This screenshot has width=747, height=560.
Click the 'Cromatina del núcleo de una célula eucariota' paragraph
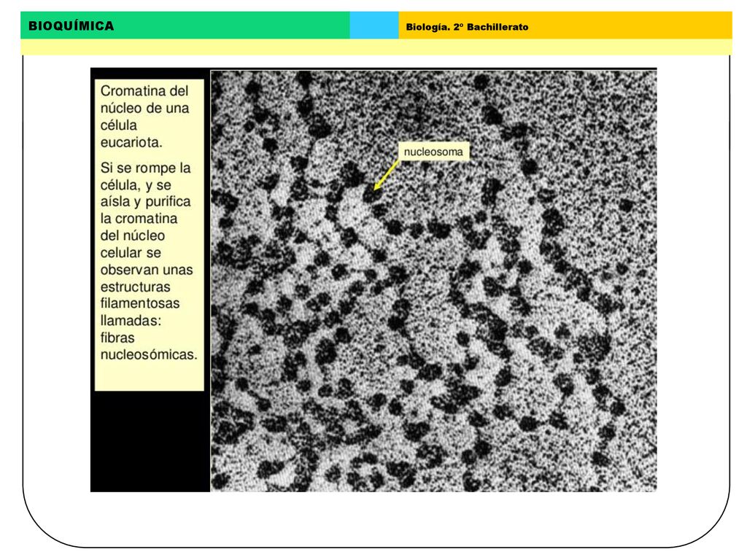[145, 117]
